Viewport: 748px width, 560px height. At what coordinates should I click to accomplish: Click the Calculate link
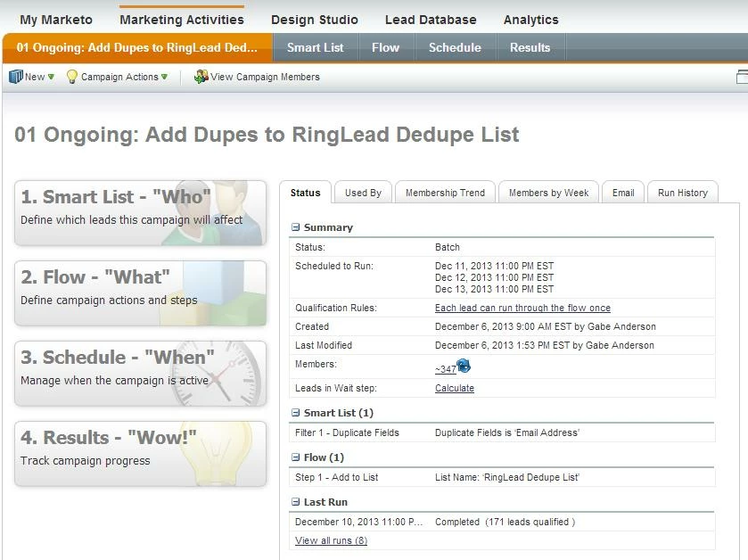pos(454,388)
